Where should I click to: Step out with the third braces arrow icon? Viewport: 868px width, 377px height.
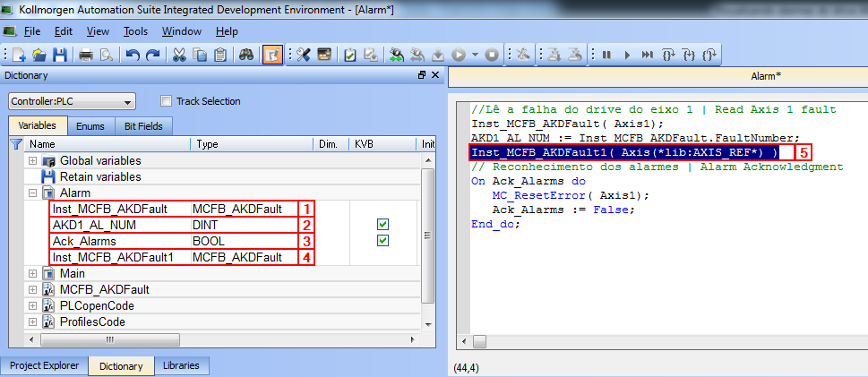(x=709, y=55)
